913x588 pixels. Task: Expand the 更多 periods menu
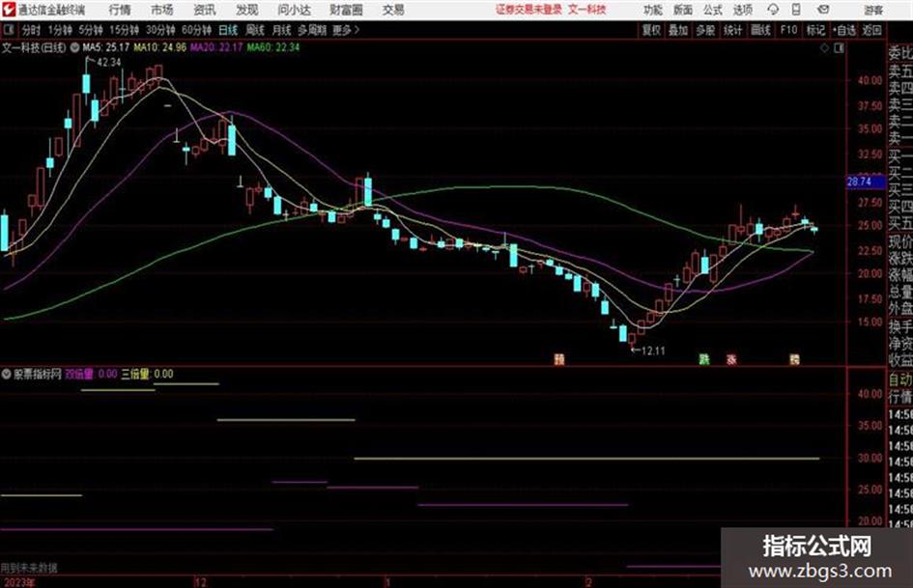tap(346, 30)
